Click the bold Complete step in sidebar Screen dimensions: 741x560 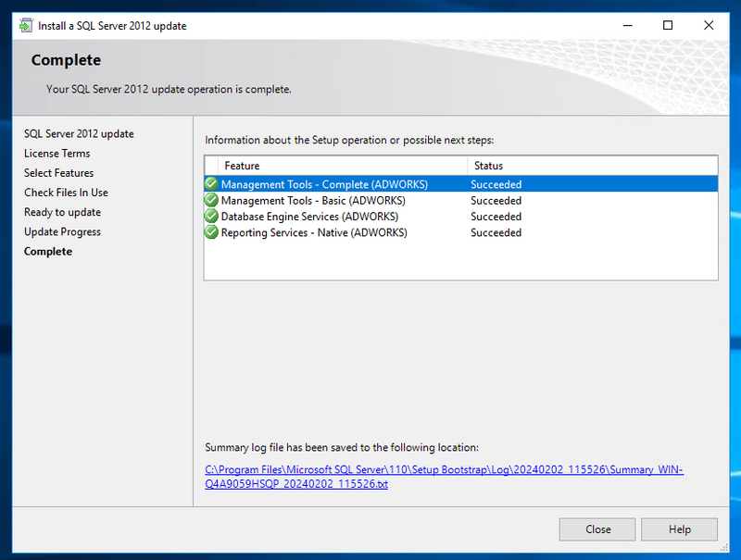click(48, 251)
